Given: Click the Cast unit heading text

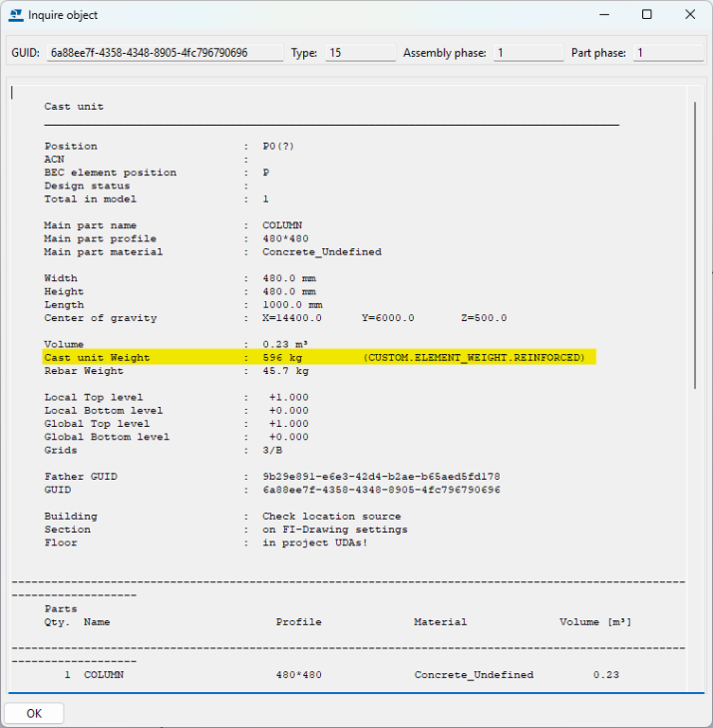Looking at the screenshot, I should (x=74, y=107).
